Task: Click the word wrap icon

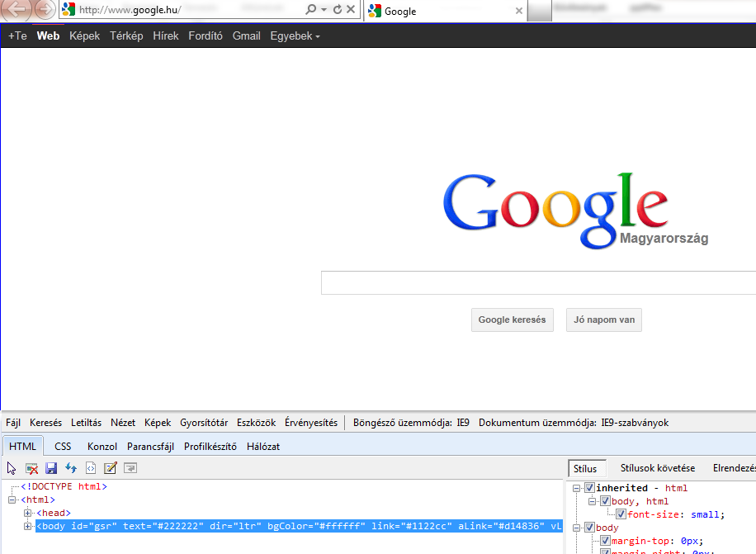Action: 130,467
